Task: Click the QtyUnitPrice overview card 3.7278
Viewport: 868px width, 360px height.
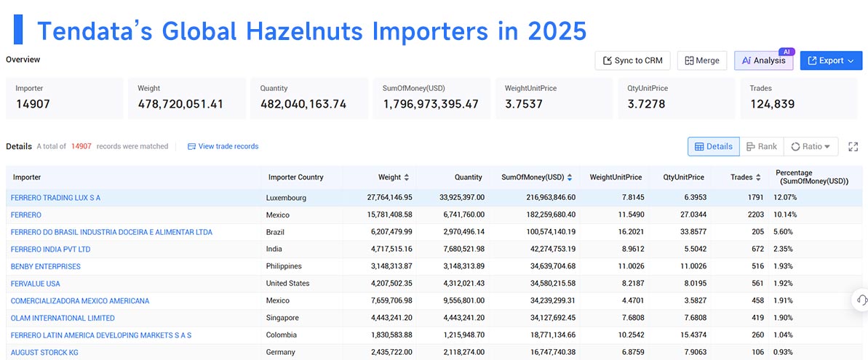Action: click(x=677, y=98)
